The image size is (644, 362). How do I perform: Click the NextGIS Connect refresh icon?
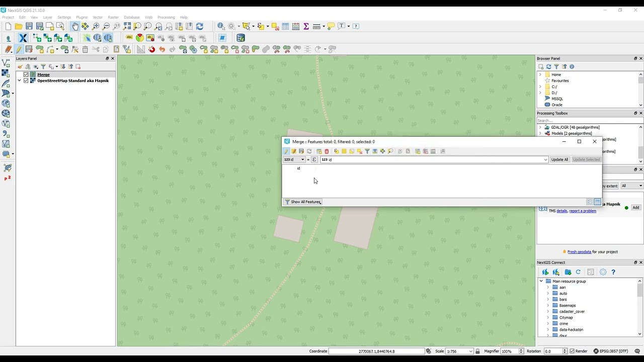coord(578,272)
